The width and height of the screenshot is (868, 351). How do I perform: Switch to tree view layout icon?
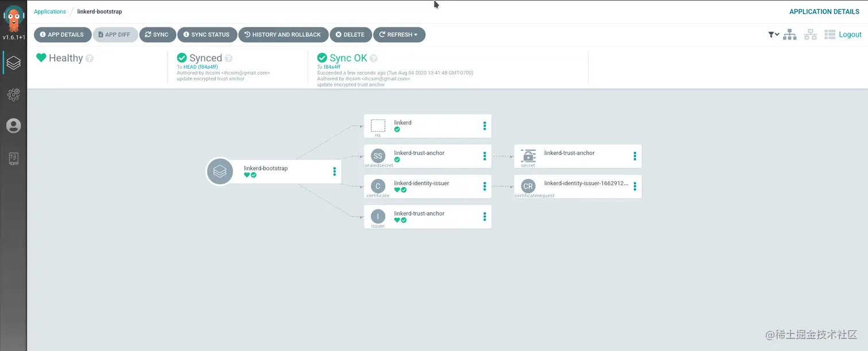point(790,34)
